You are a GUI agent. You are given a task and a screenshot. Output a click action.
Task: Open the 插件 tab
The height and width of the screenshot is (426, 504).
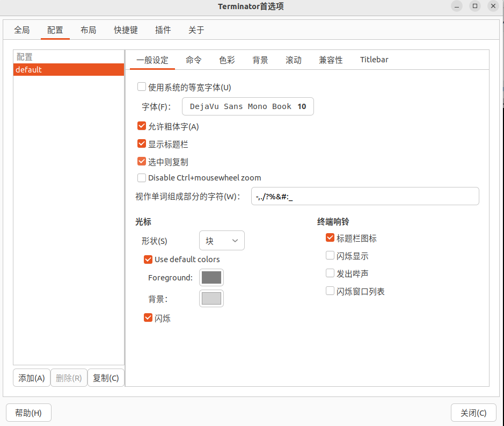tap(163, 30)
